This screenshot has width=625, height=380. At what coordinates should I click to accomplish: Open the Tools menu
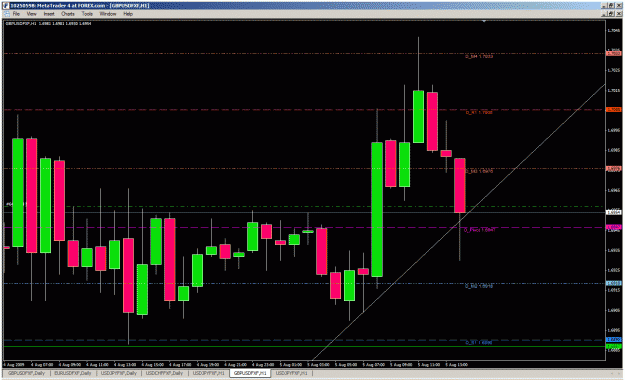click(87, 14)
